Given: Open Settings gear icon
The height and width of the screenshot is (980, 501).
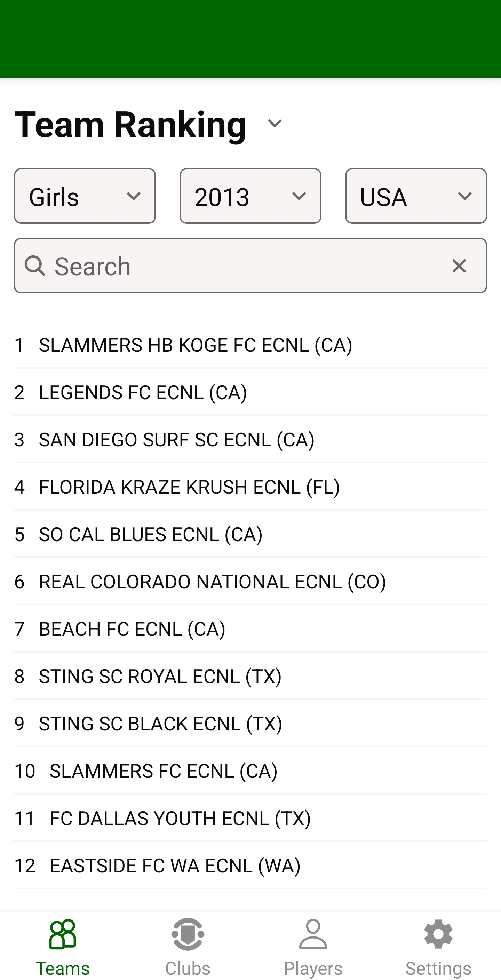Looking at the screenshot, I should tap(438, 934).
